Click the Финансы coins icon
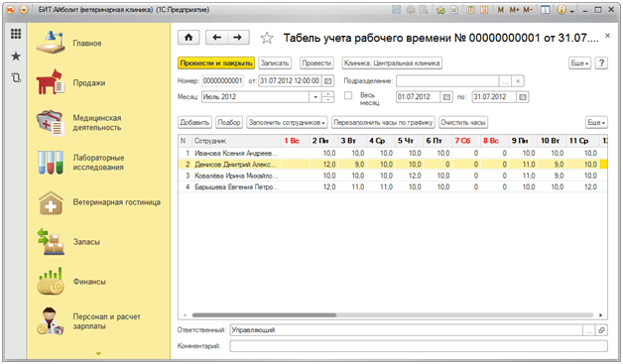This screenshot has height=364, width=623. tap(51, 282)
